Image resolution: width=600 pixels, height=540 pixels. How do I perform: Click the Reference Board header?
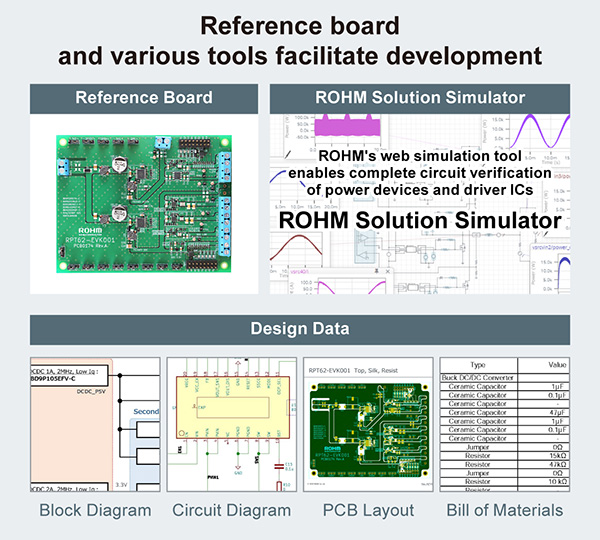[x=144, y=99]
